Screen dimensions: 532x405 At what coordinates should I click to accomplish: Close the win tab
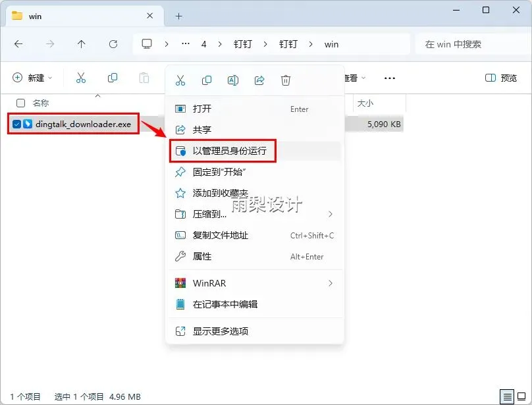click(x=149, y=16)
